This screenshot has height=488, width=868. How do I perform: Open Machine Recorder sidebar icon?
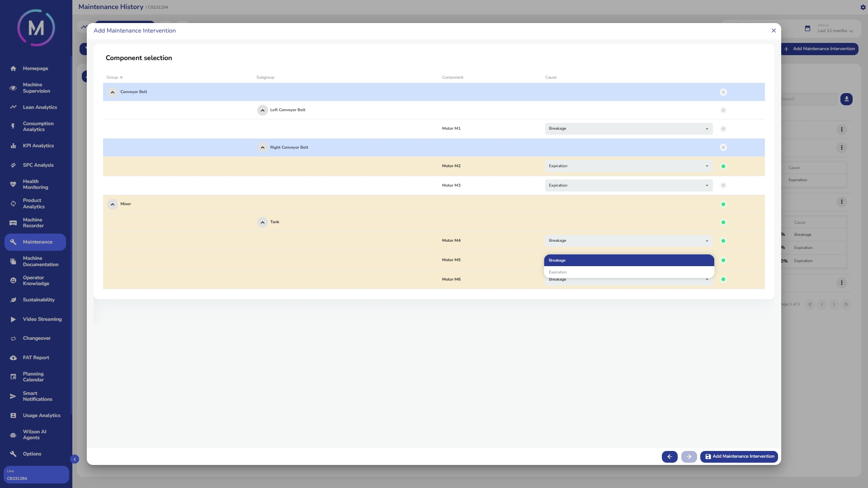[13, 223]
